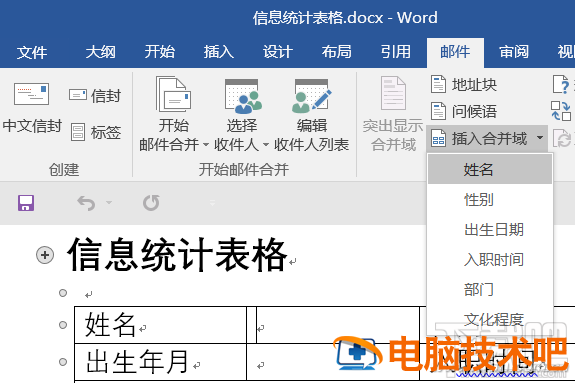This screenshot has height=383, width=575.
Task: Choose 文化程度 merge field
Action: click(490, 320)
